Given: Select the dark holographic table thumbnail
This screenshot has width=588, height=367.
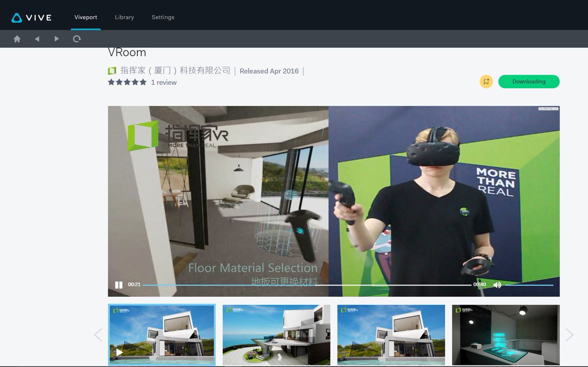Looking at the screenshot, I should point(506,335).
